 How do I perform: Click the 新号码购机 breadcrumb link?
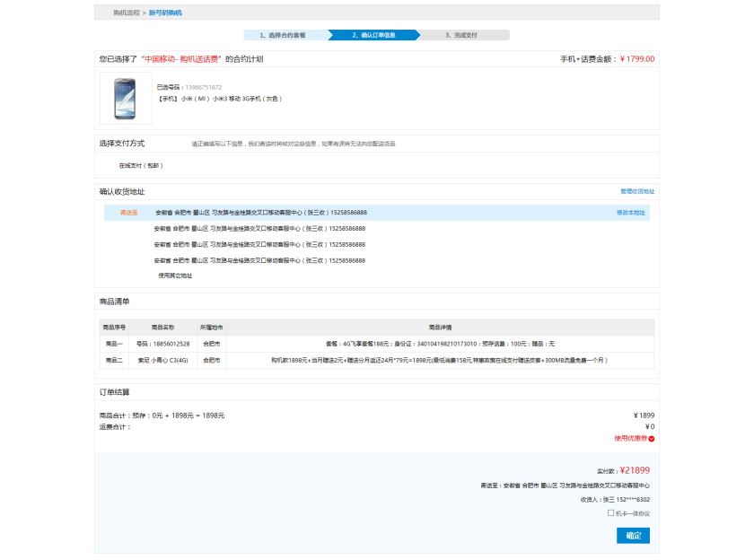coord(165,13)
